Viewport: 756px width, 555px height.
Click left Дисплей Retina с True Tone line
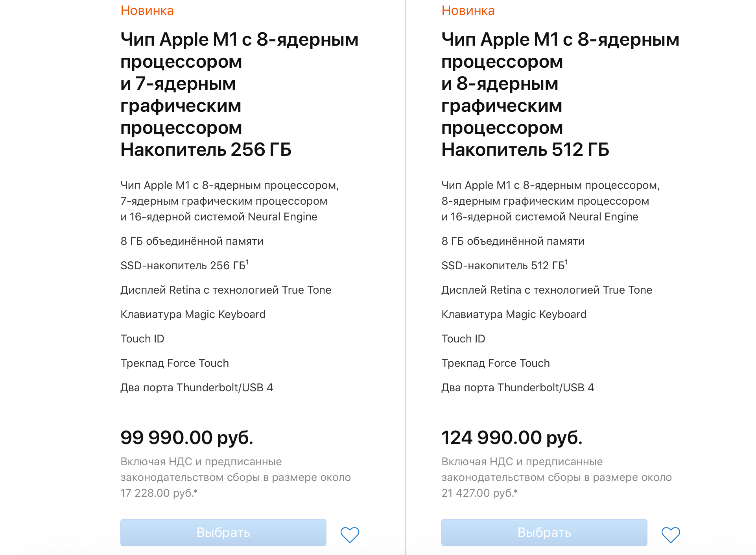226,290
